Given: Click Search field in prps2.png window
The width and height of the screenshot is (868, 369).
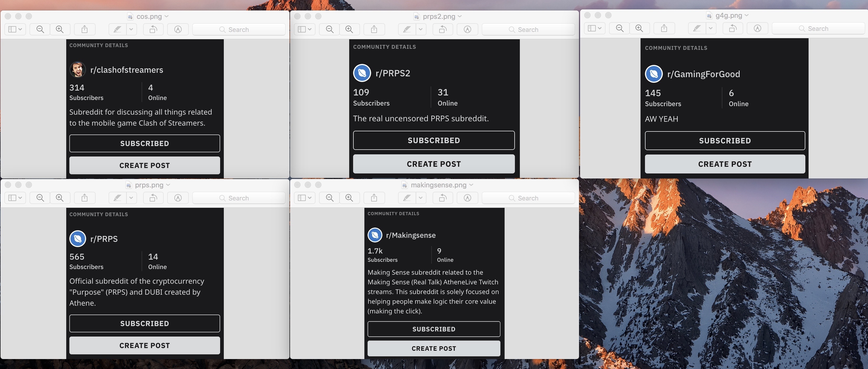Looking at the screenshot, I should coord(528,29).
